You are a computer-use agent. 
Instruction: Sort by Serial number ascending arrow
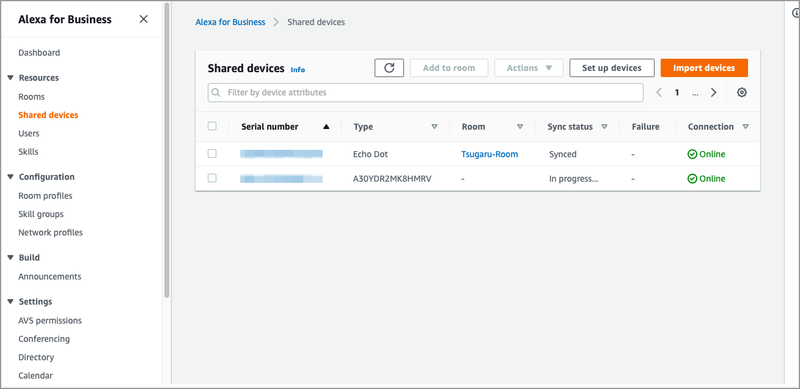pyautogui.click(x=327, y=127)
